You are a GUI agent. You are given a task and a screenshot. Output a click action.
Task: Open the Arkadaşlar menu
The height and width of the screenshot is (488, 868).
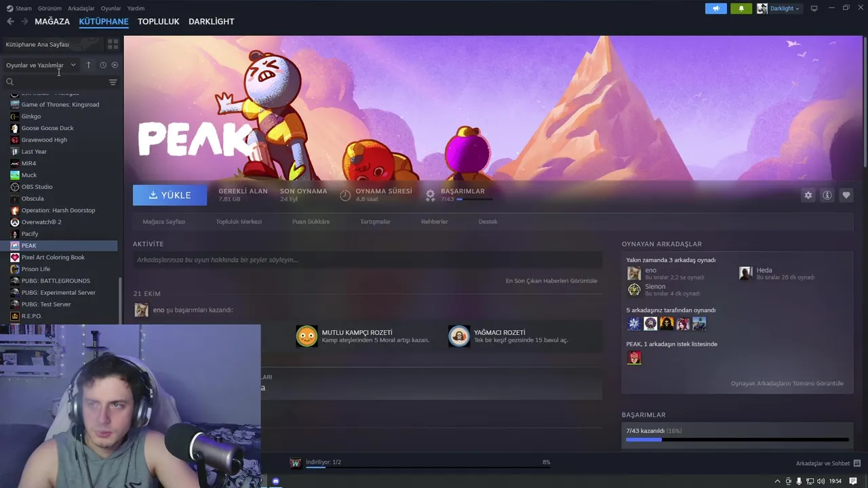pos(81,8)
